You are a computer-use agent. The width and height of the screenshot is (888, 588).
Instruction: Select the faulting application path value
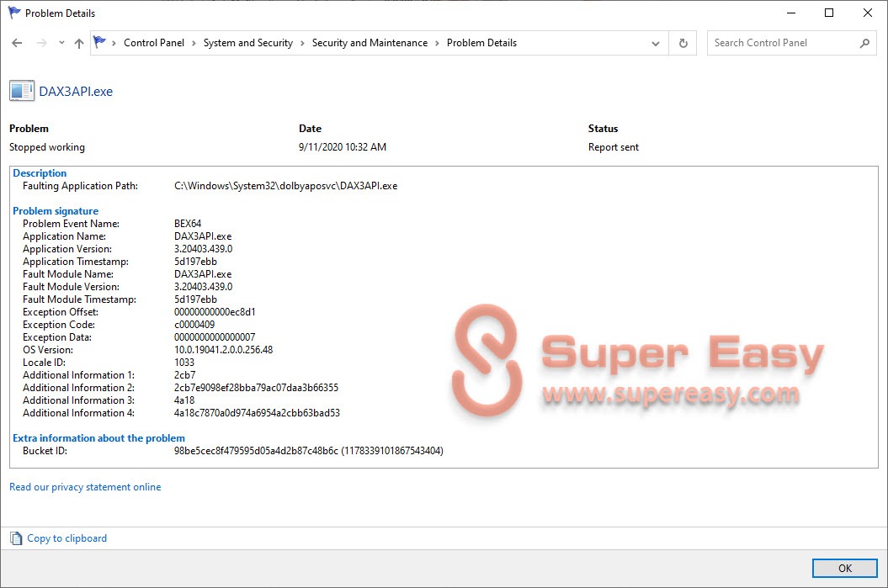tap(286, 186)
